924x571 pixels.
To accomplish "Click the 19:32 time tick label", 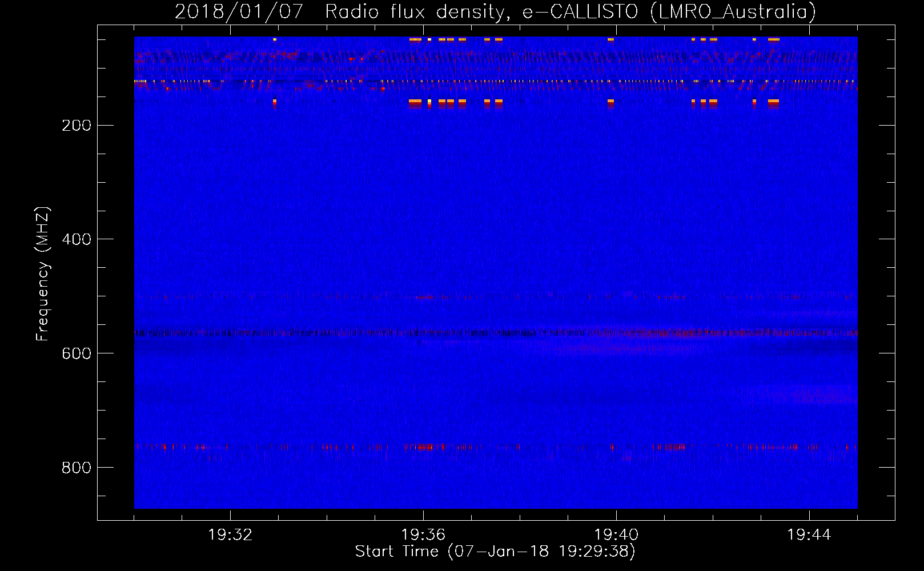I will pyautogui.click(x=230, y=535).
